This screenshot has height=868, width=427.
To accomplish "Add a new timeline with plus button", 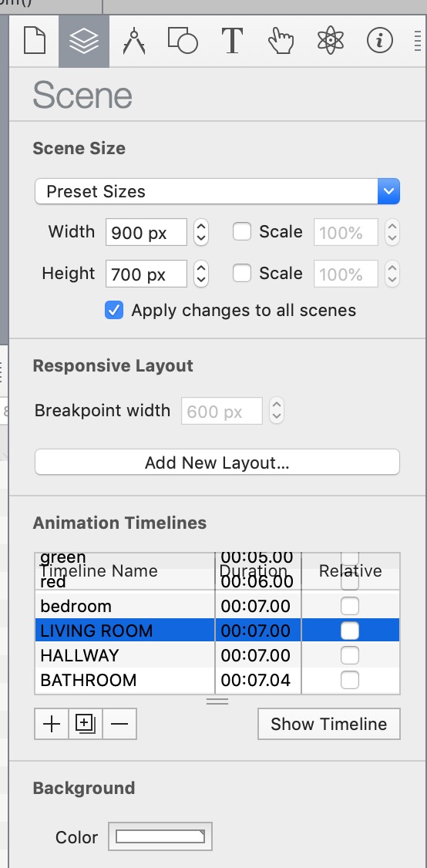I will tap(52, 724).
